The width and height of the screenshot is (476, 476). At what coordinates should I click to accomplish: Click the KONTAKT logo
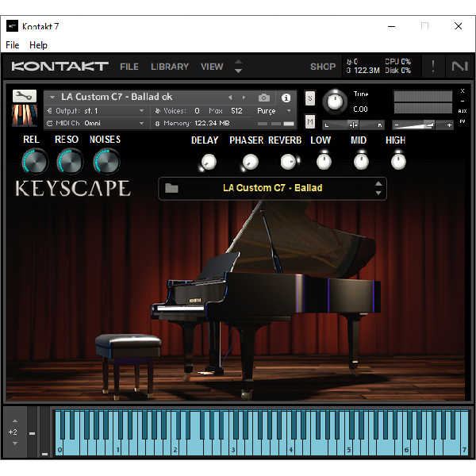[x=59, y=66]
